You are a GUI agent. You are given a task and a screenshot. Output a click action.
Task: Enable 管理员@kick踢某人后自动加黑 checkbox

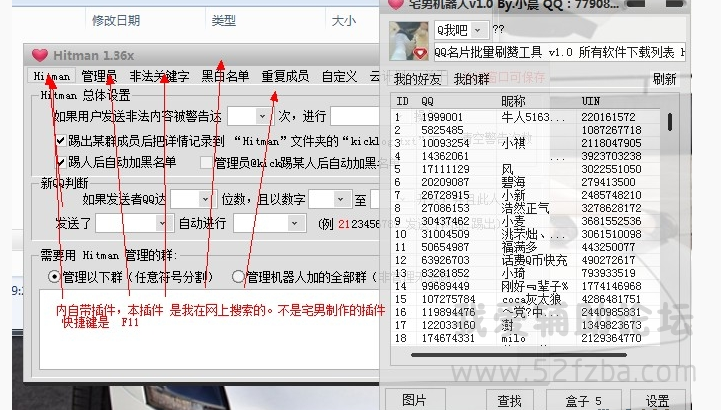point(206,162)
